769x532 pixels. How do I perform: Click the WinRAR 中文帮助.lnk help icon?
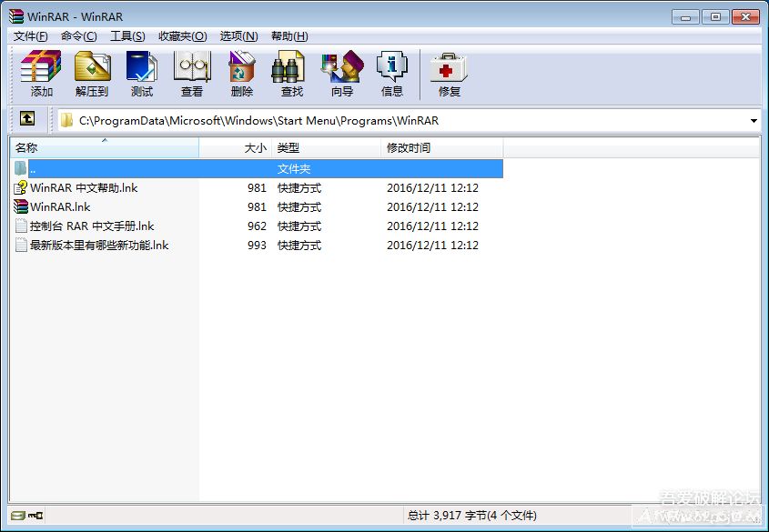(x=20, y=187)
